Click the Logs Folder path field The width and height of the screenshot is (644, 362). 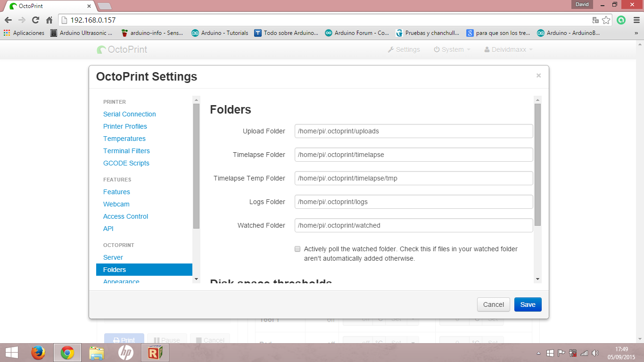pos(414,202)
